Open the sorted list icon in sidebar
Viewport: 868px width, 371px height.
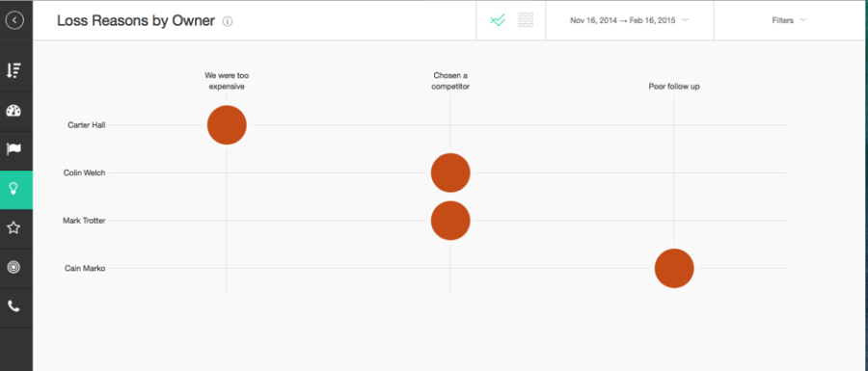coord(14,70)
